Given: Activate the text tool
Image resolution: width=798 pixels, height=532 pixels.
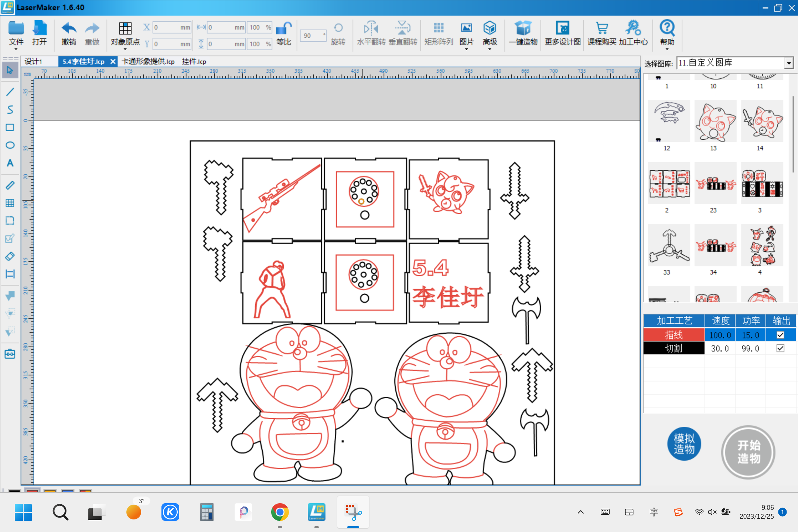Looking at the screenshot, I should click(x=10, y=163).
